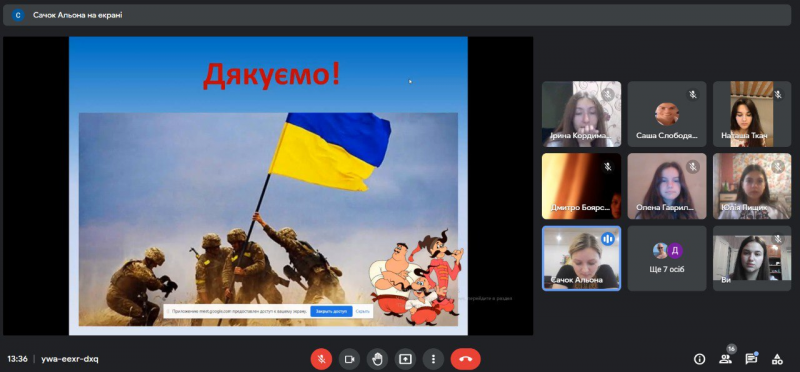The width and height of the screenshot is (800, 372).
Task: Click the present screen icon
Action: pyautogui.click(x=405, y=359)
